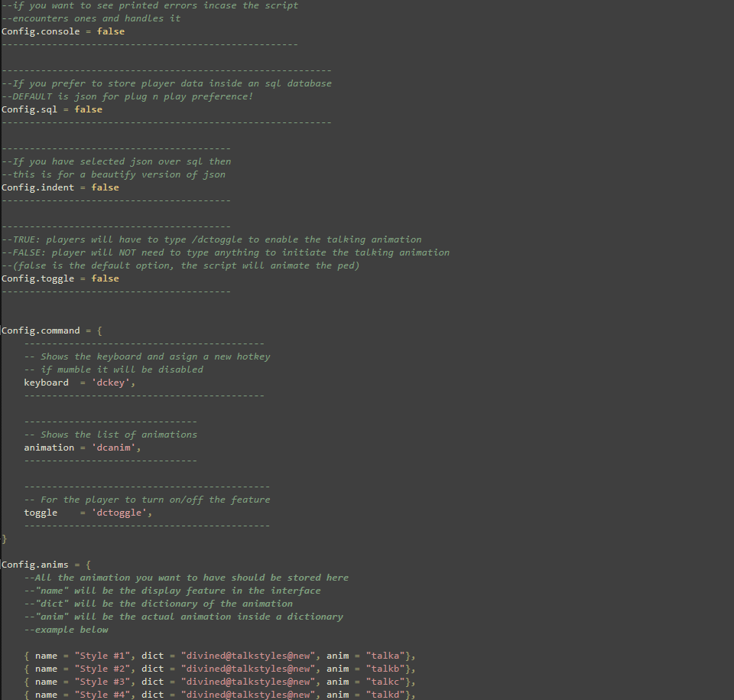Screen dimensions: 734x700
Task: Select the Config.sql false value
Action: click(88, 109)
